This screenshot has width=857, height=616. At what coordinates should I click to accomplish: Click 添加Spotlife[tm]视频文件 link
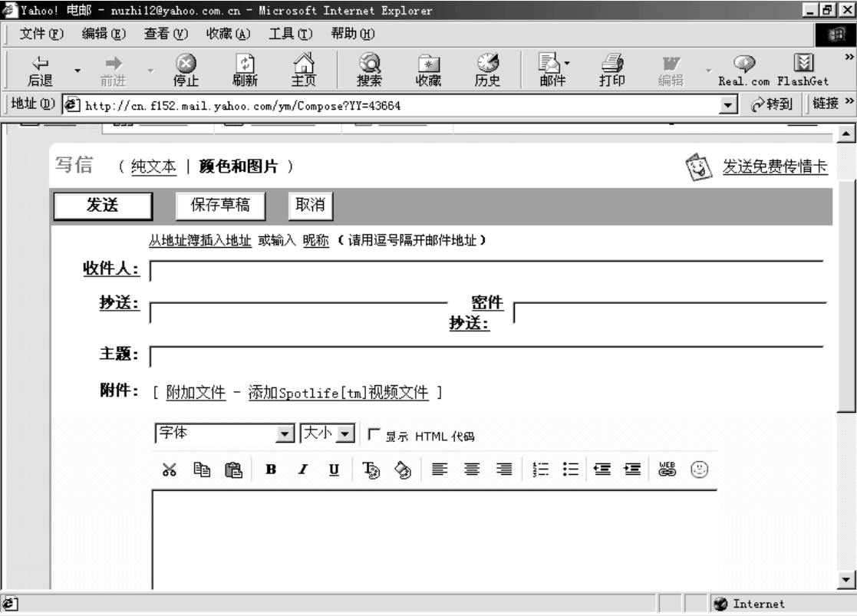pos(338,392)
